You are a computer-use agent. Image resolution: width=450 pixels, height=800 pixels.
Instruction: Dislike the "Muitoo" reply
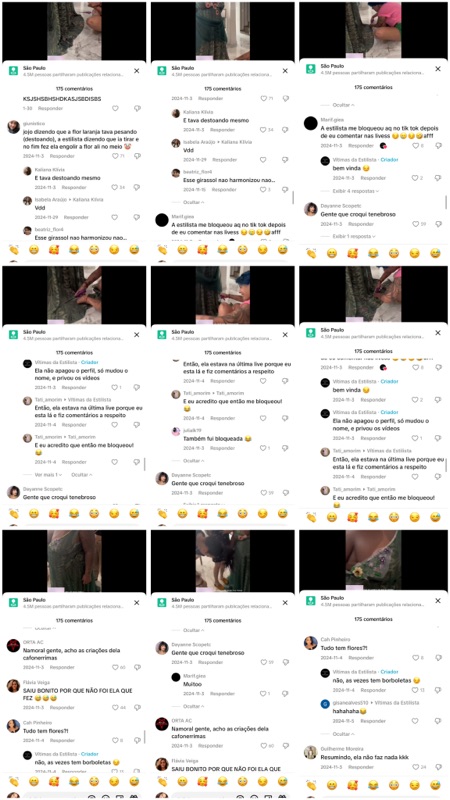point(286,693)
